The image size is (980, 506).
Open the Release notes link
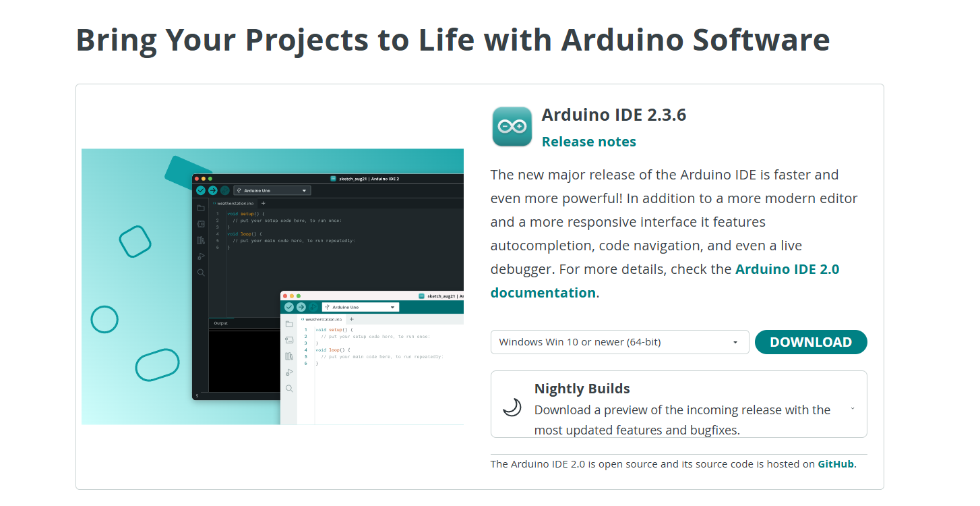pyautogui.click(x=589, y=142)
